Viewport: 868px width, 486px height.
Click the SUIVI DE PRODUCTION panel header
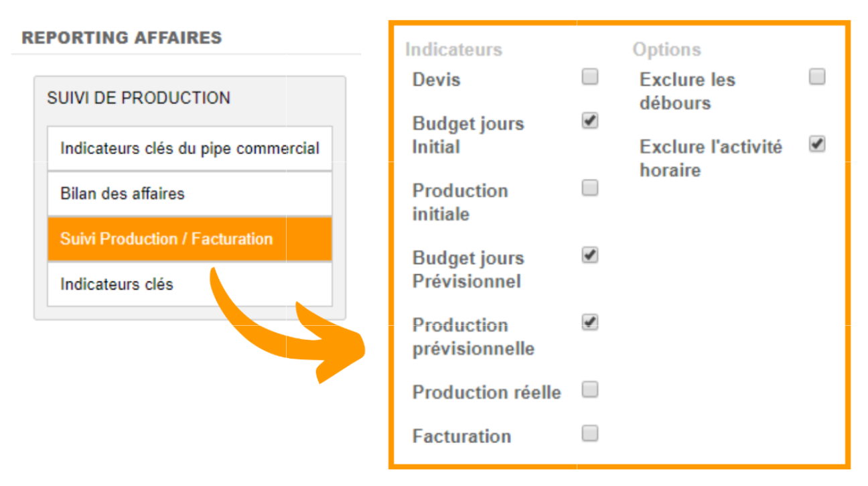pos(139,98)
